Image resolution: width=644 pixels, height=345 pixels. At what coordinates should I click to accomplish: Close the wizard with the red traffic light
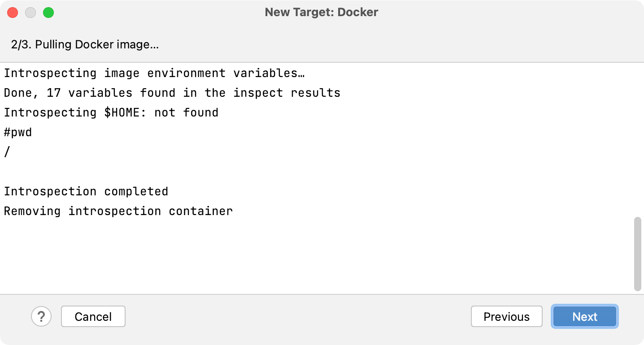coord(13,13)
